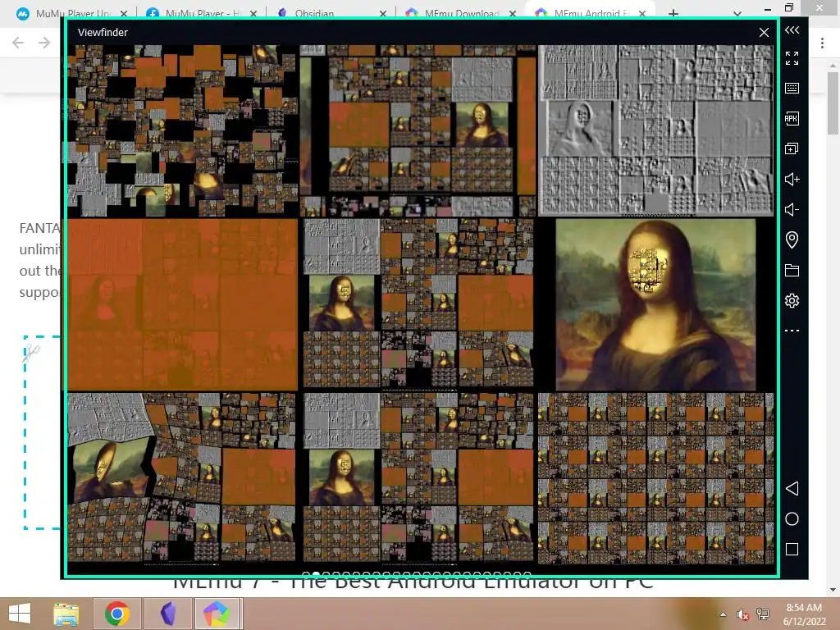Open MEmu settings gear
The height and width of the screenshot is (630, 840).
point(792,300)
